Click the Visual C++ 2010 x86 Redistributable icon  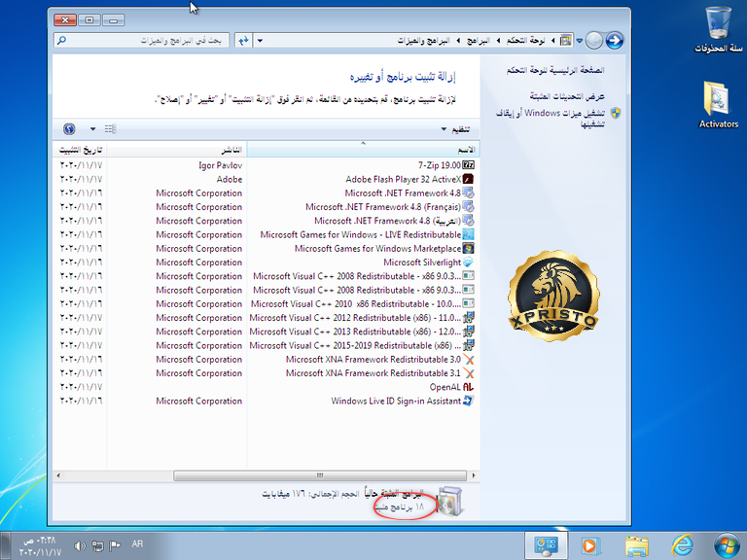(x=468, y=303)
